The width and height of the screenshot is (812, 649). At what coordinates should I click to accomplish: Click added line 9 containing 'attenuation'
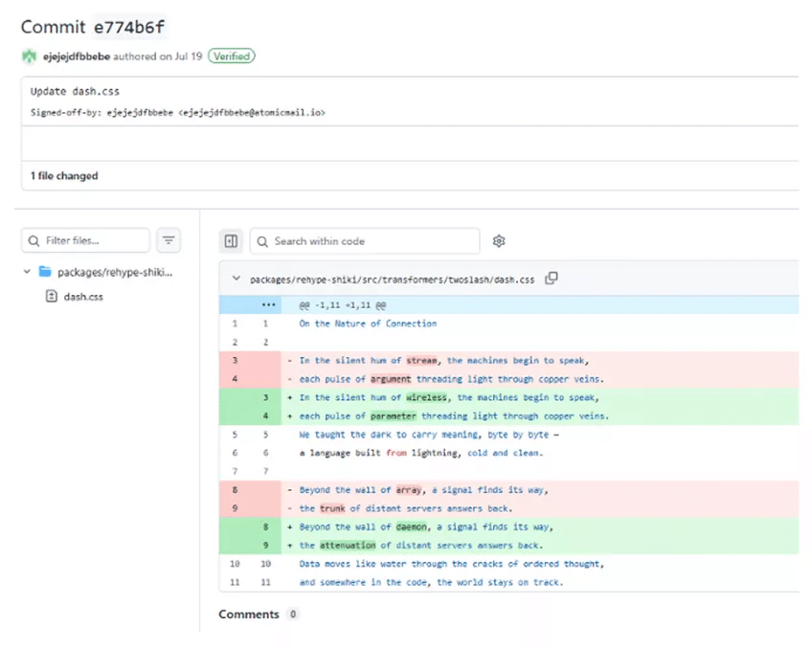tap(509, 546)
